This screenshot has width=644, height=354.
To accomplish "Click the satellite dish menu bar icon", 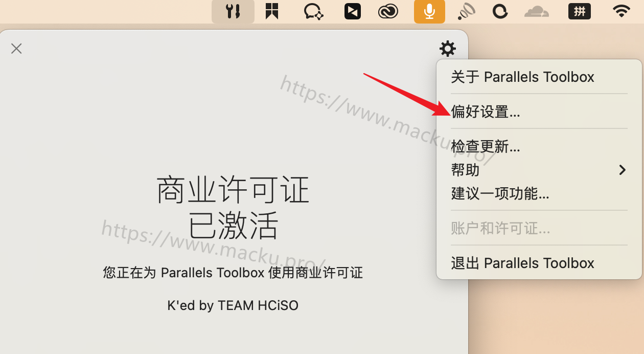I will tap(466, 11).
